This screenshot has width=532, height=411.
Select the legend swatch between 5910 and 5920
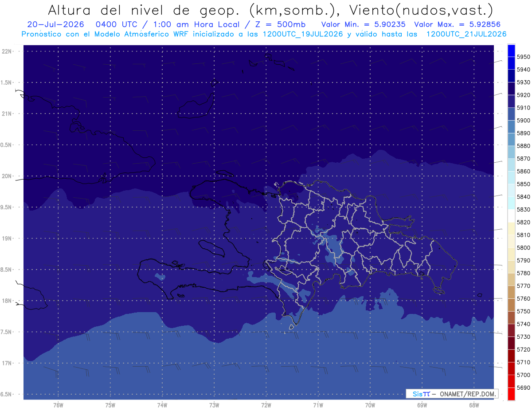(x=511, y=101)
